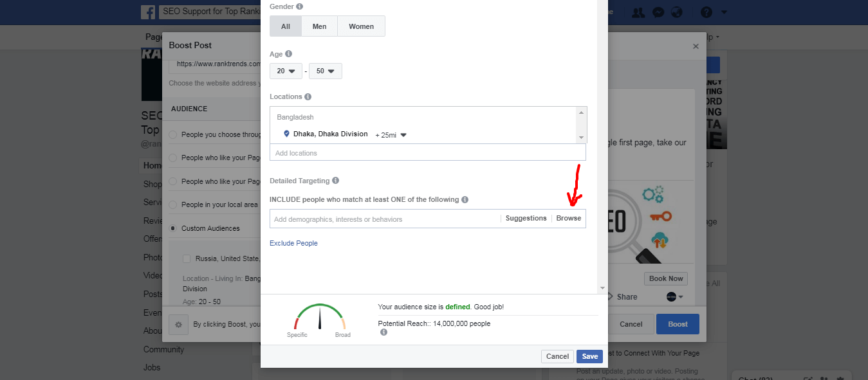The width and height of the screenshot is (868, 380).
Task: Open Suggestions for detailed targeting
Action: coord(526,219)
